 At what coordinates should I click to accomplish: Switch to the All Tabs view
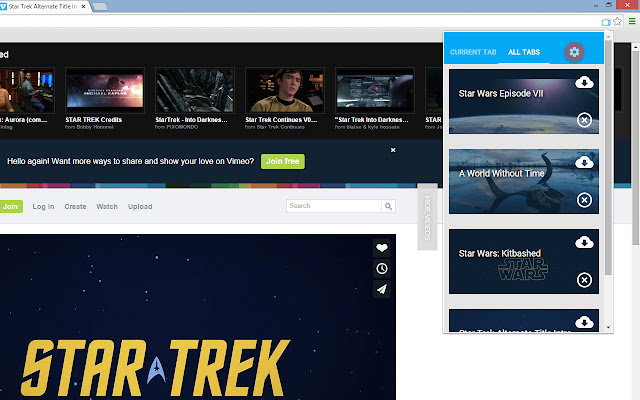pos(524,52)
